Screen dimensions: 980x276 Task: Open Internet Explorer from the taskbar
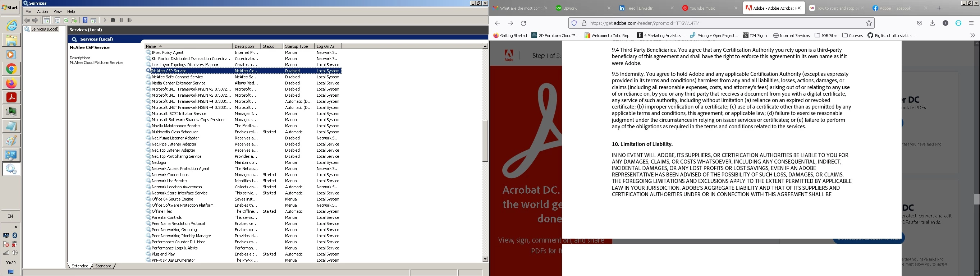12,26
